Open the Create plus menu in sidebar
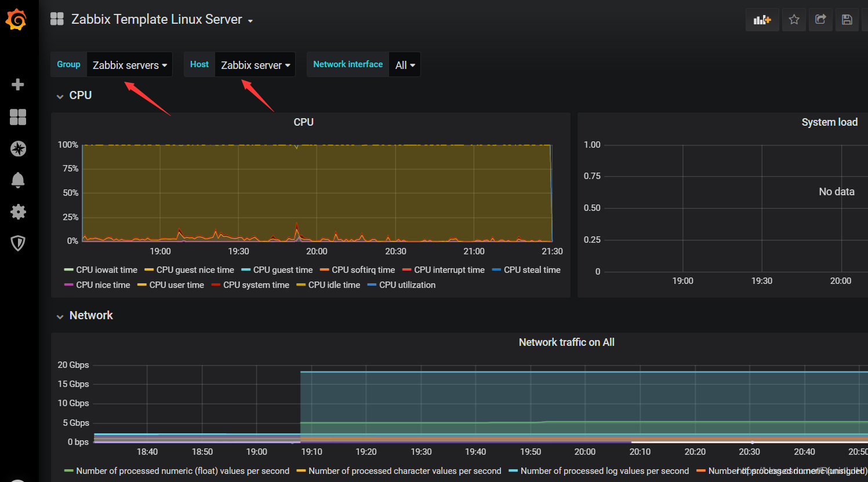 click(18, 85)
